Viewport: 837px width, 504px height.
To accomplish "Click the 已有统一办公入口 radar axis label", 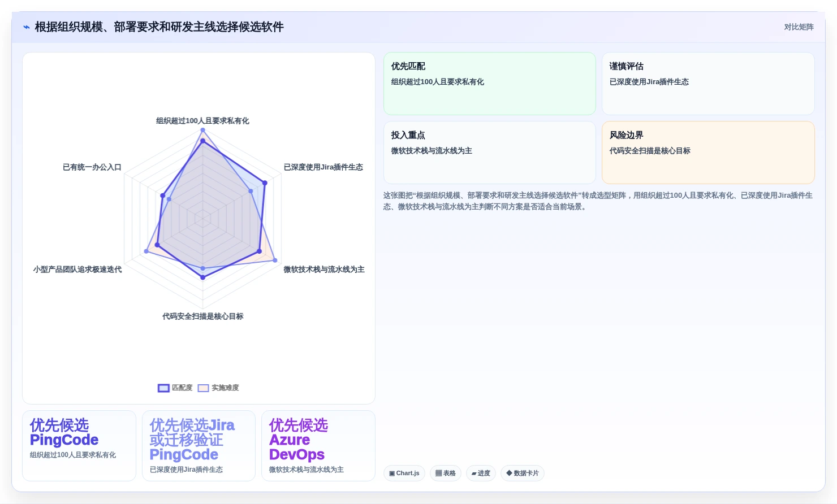I will point(92,167).
